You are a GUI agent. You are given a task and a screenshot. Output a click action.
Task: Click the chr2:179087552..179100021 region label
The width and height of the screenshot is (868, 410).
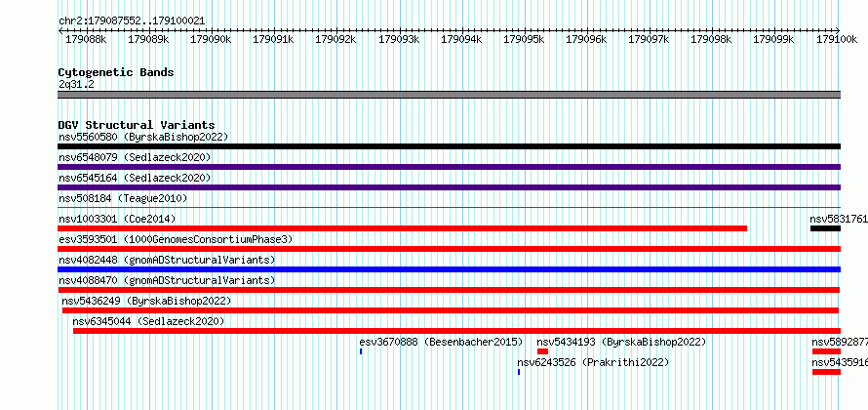(132, 21)
